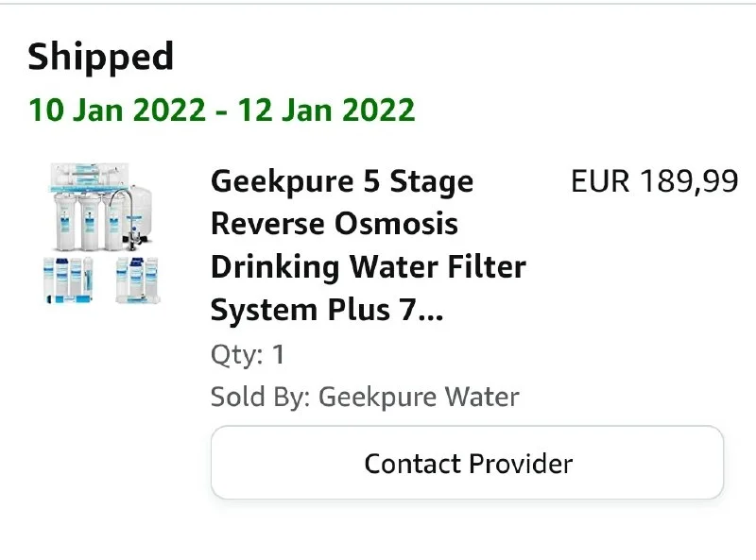756x560 pixels.
Task: Click the EUR 189,99 price
Action: pyautogui.click(x=654, y=181)
